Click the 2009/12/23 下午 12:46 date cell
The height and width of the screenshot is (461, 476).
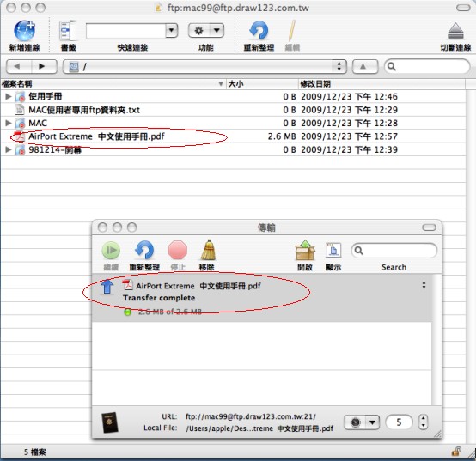pos(349,97)
